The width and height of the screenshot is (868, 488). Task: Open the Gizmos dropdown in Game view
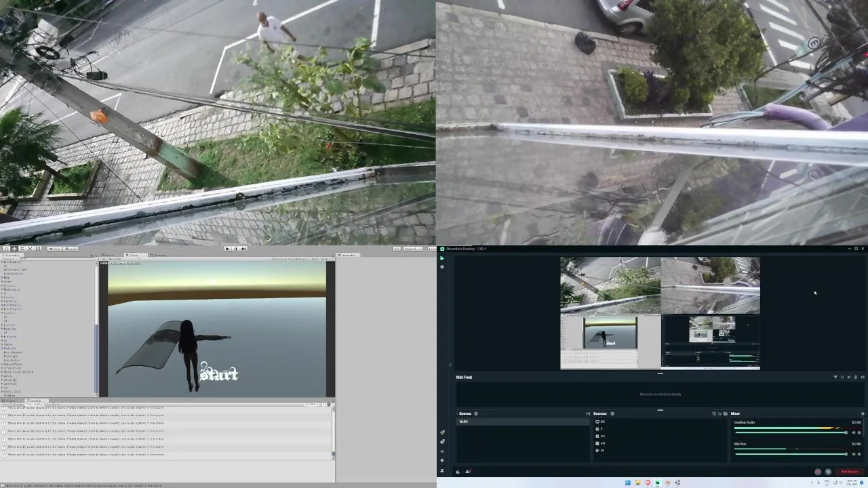click(327, 259)
